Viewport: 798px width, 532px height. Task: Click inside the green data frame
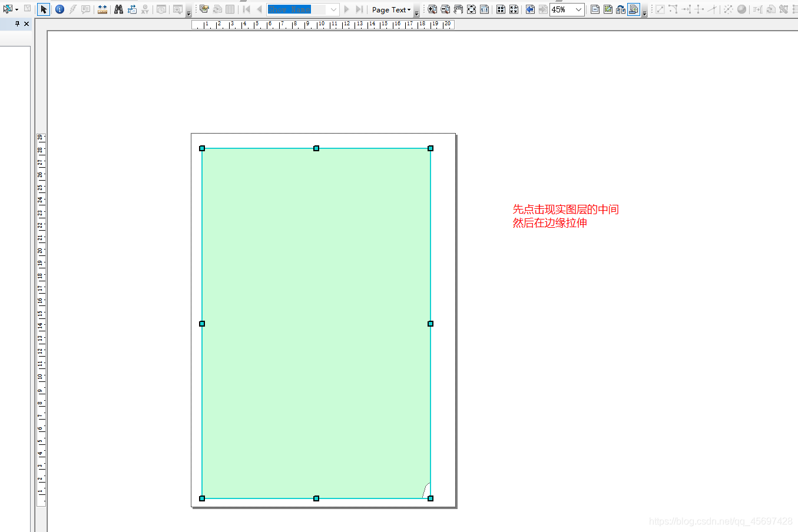coord(316,323)
